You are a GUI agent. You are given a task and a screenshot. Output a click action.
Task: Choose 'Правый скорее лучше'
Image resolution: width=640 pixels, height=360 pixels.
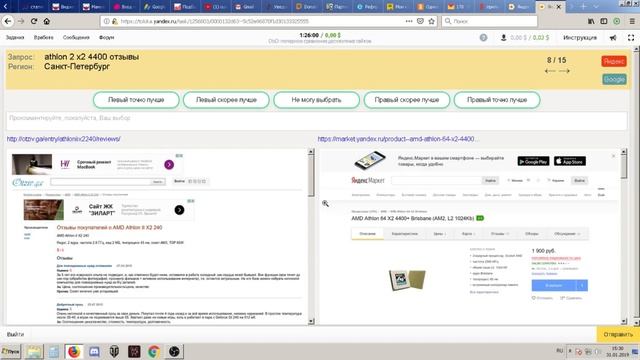(x=407, y=100)
